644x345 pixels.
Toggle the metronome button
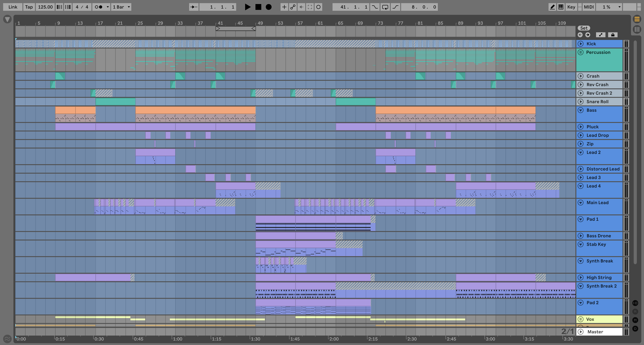coord(99,7)
